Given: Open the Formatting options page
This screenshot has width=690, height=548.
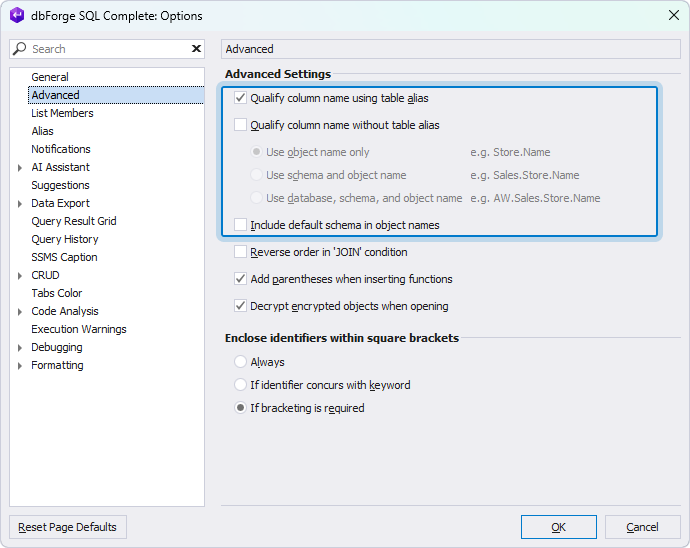Looking at the screenshot, I should [57, 365].
